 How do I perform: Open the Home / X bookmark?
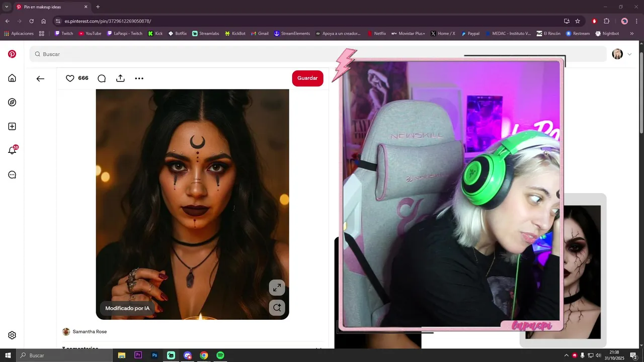[x=443, y=34]
